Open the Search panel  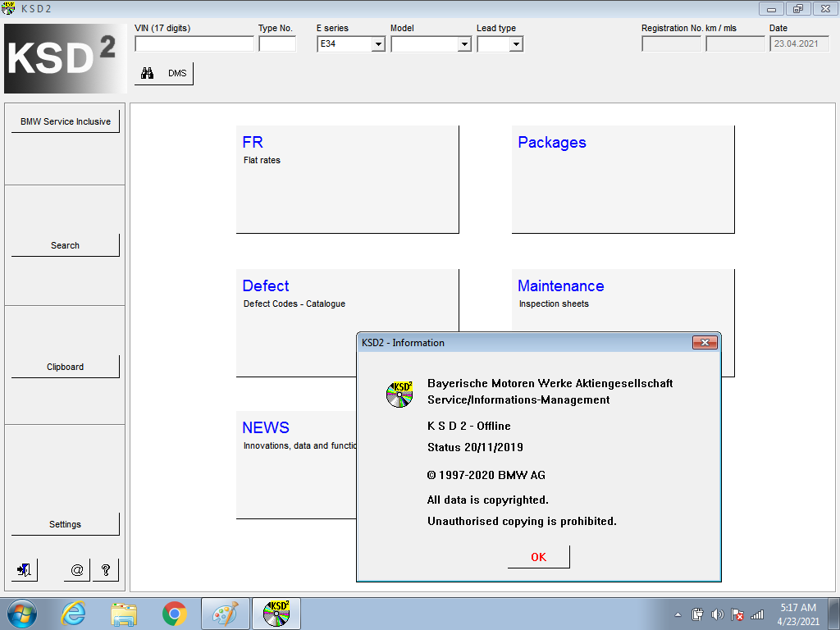[x=66, y=245]
